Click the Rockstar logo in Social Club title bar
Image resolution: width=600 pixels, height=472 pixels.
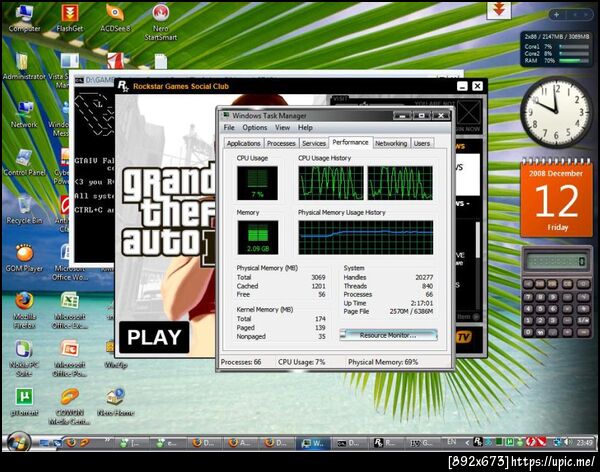click(x=123, y=86)
